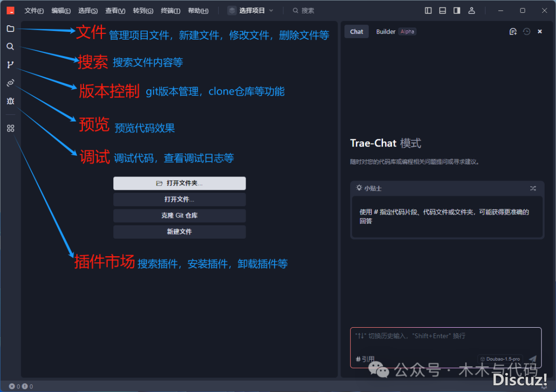
Task: Open chat history clock icon
Action: coord(527,31)
